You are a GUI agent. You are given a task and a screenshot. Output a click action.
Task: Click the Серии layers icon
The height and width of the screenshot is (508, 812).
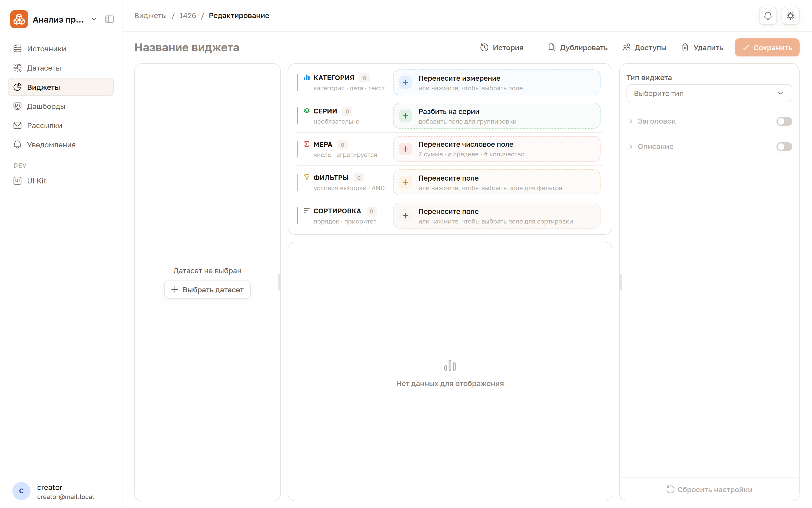coord(307,111)
